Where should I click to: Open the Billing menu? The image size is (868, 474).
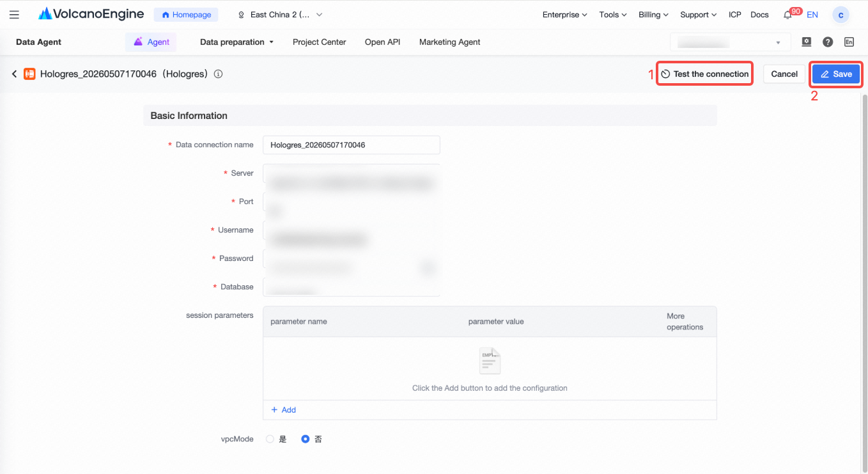tap(653, 15)
